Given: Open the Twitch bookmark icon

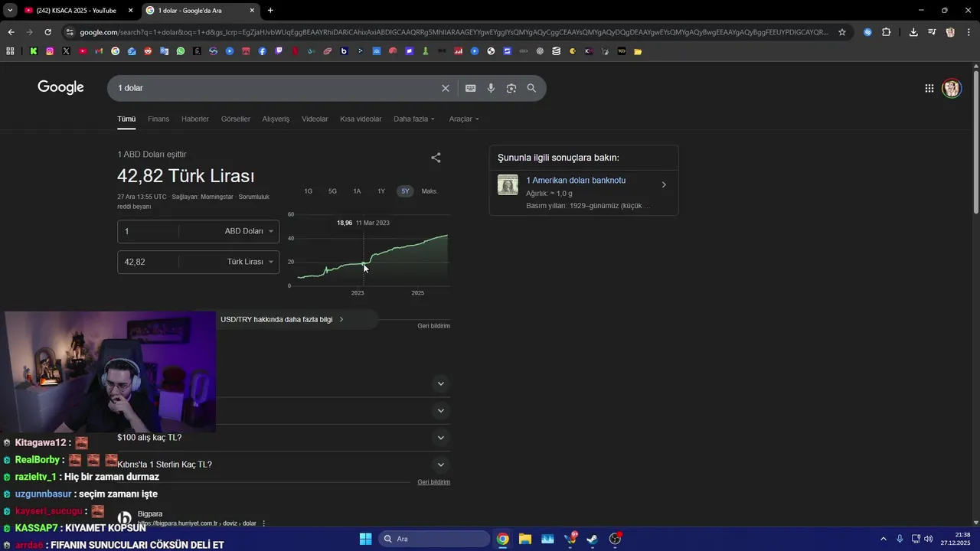Looking at the screenshot, I should pos(279,51).
